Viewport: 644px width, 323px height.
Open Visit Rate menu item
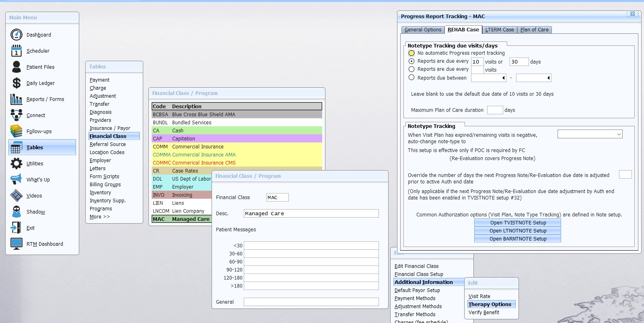tap(479, 296)
